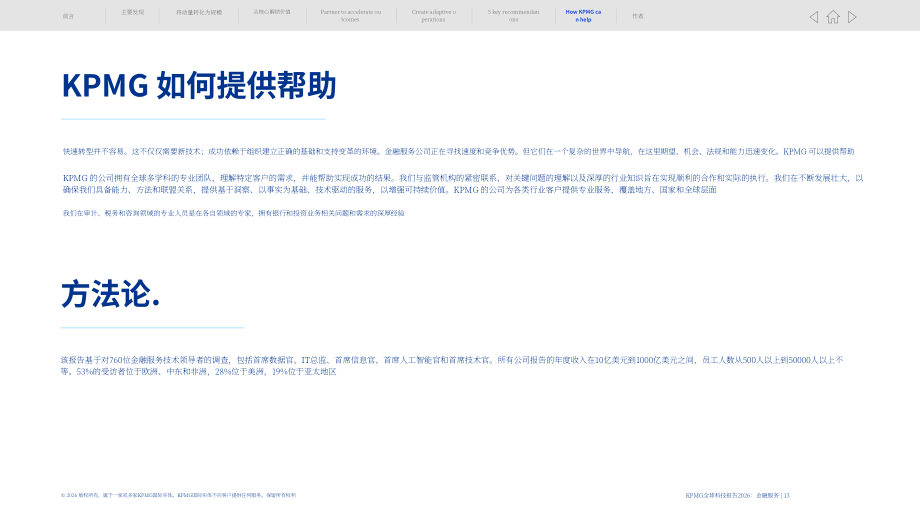Switch to the 主要发现 tab
This screenshot has width=920, height=518.
tap(133, 12)
